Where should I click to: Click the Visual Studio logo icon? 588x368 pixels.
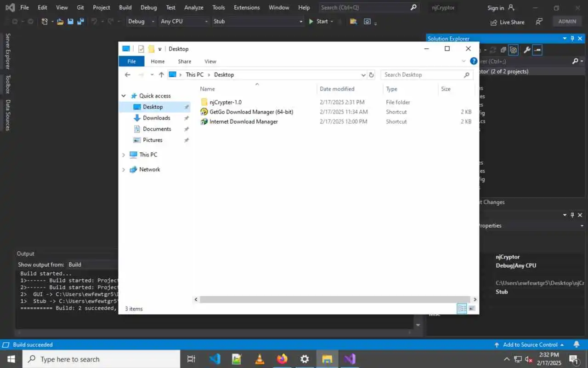pos(10,7)
